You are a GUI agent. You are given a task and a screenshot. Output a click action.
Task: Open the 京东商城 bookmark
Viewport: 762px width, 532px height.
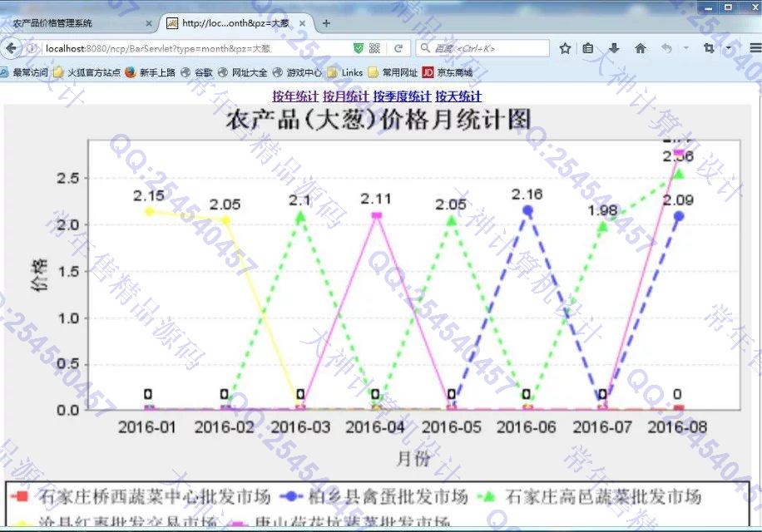tap(448, 72)
